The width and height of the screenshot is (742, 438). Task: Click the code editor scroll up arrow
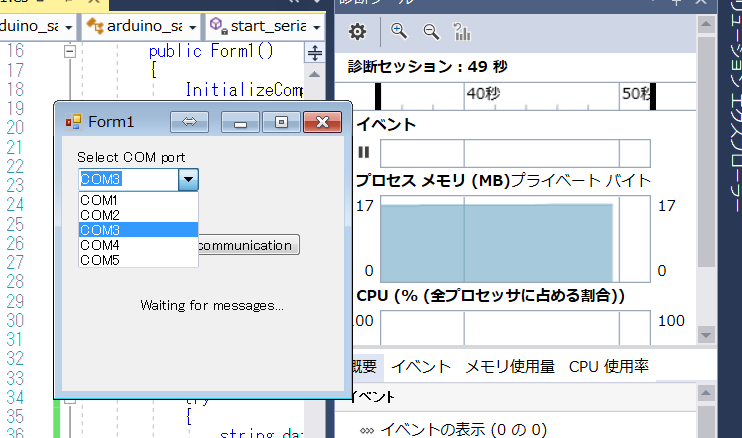pyautogui.click(x=315, y=74)
